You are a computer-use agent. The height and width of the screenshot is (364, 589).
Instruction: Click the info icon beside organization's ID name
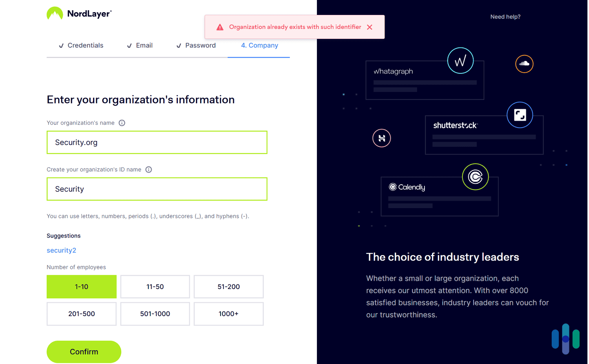(x=148, y=170)
